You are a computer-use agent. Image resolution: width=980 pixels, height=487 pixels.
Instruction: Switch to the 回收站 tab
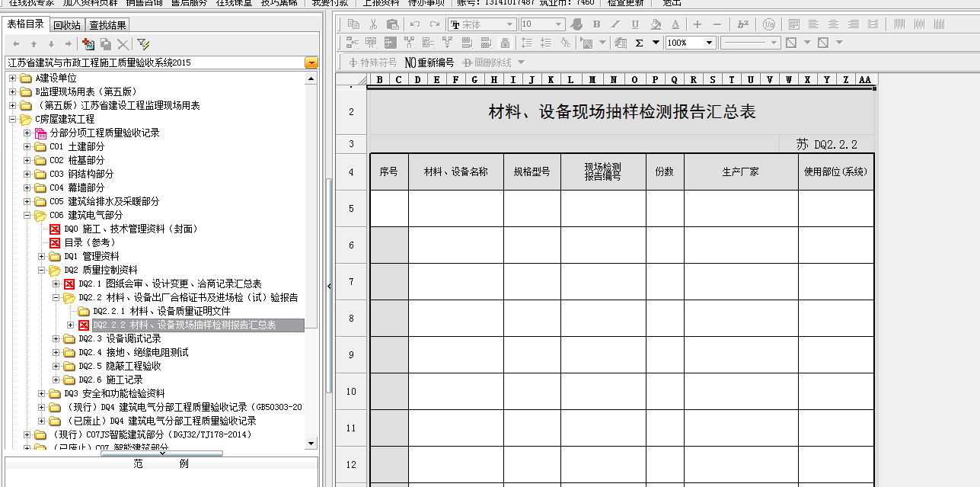(66, 25)
